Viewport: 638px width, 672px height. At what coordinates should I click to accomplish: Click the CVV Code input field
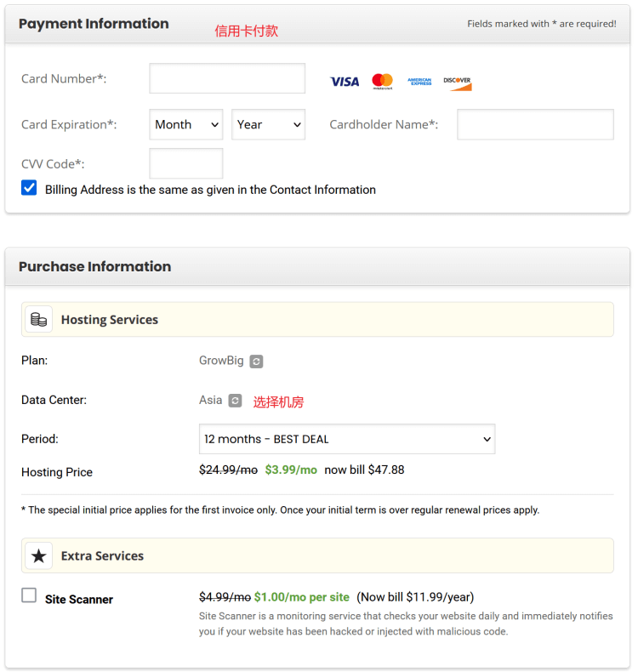coord(186,163)
